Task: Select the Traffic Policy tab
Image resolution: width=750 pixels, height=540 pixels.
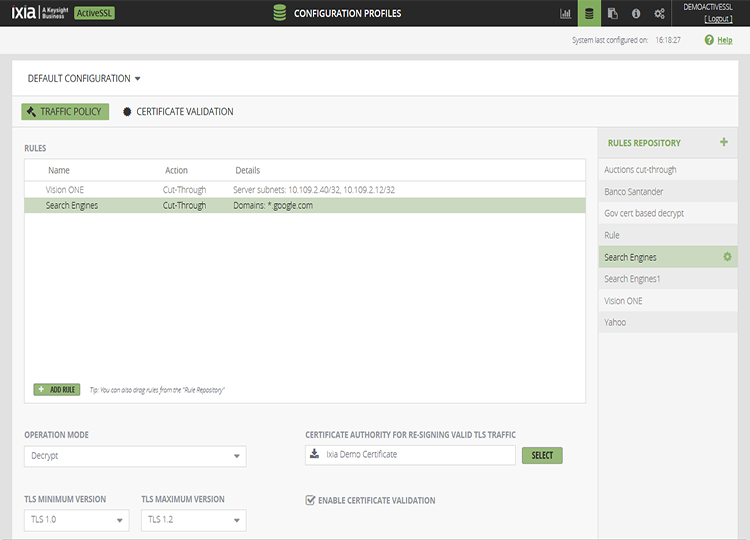Action: click(x=65, y=112)
